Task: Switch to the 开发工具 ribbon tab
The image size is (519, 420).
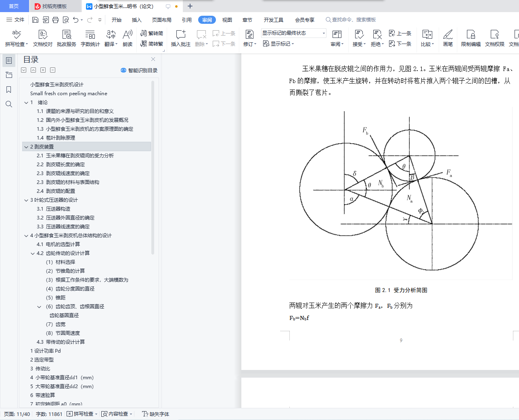Action: point(274,20)
